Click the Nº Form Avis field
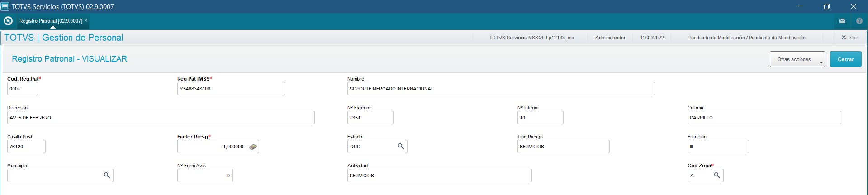 (x=205, y=176)
